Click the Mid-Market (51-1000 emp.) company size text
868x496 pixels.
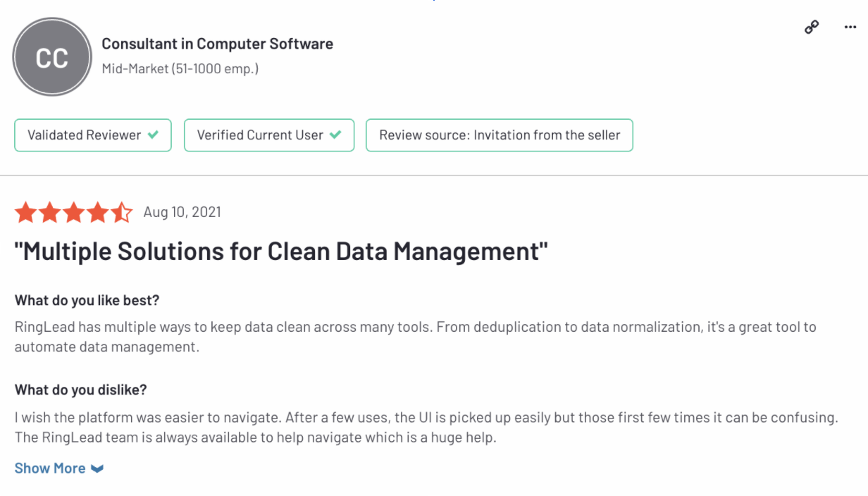[x=180, y=69]
